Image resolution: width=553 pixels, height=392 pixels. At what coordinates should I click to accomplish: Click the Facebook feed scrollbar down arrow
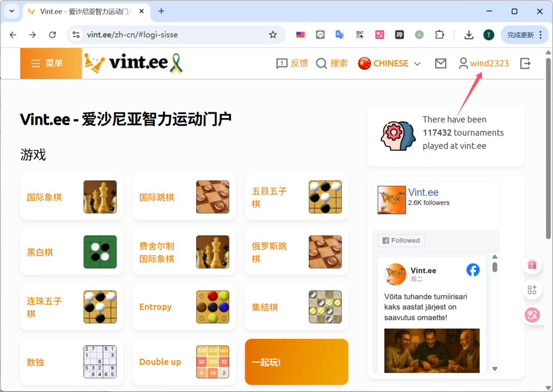click(x=495, y=369)
